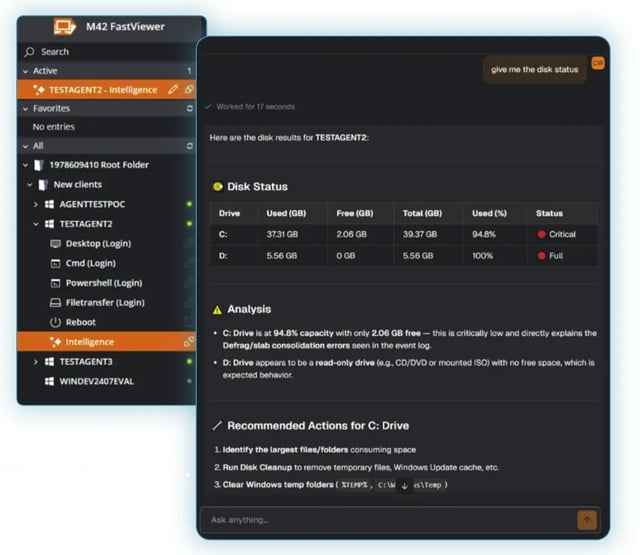Click the Full status for D: drive
The width and height of the screenshot is (640, 555).
click(x=550, y=256)
